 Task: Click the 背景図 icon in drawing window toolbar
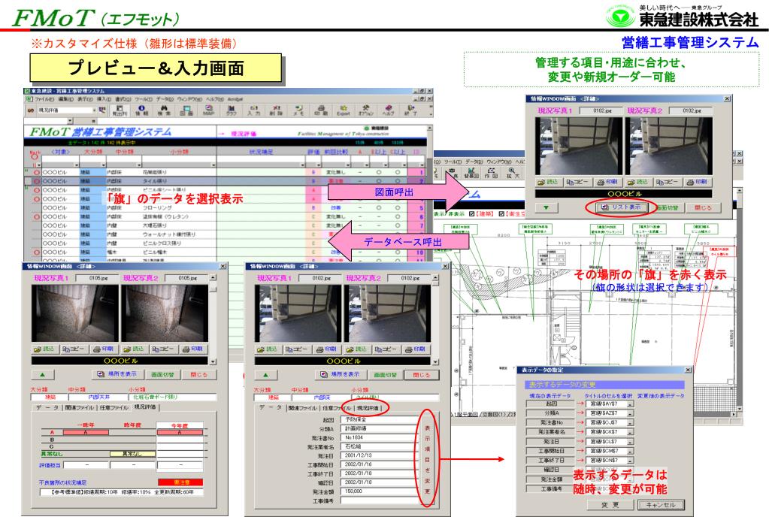471,173
